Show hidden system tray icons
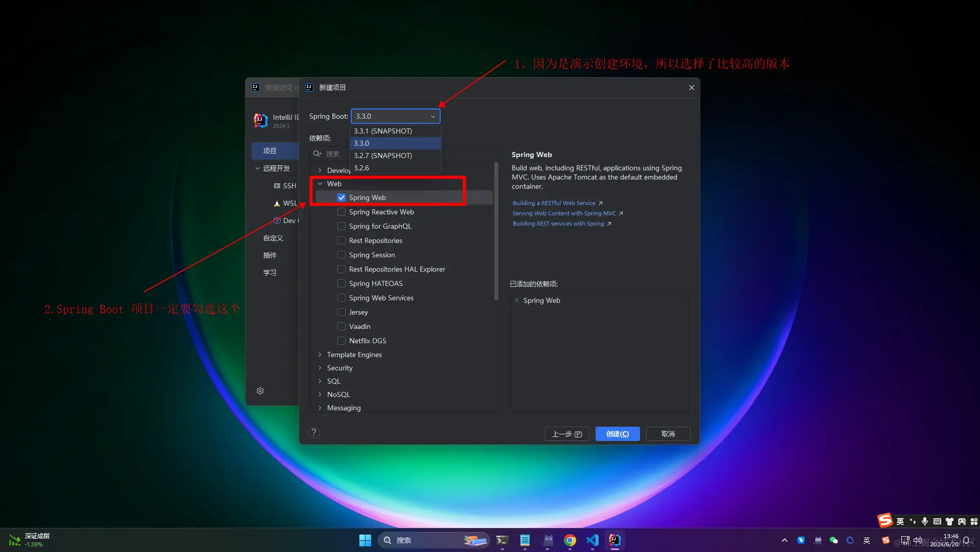The image size is (980, 552). click(784, 540)
